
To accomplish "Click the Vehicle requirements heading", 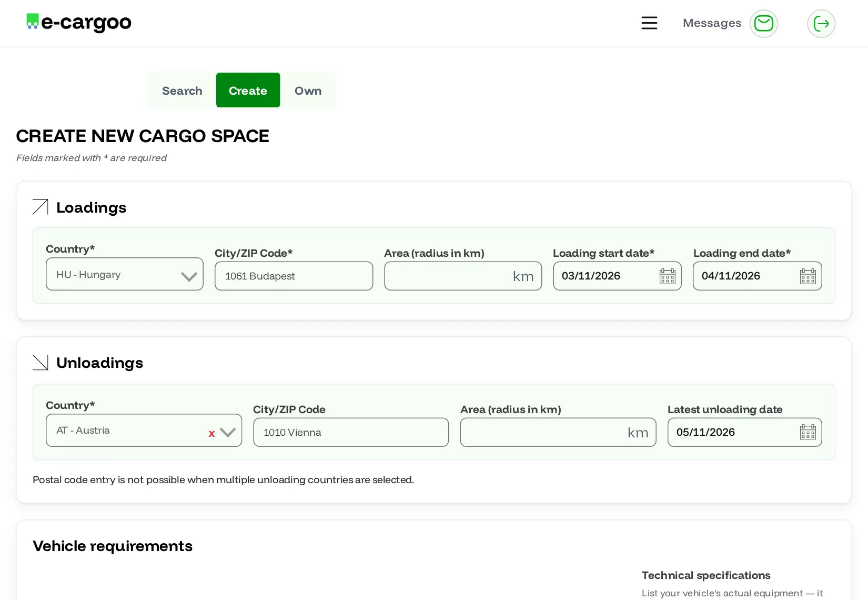I will (113, 546).
